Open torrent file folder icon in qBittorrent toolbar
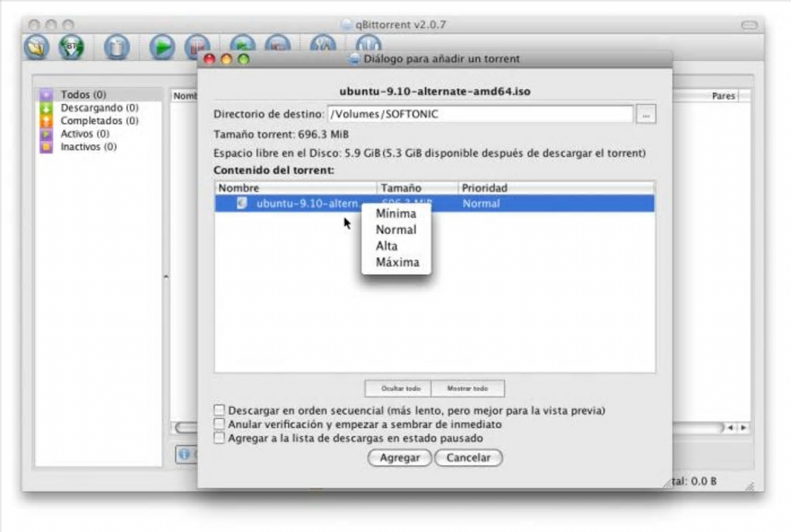Screen dimensions: 791x532 pyautogui.click(x=36, y=47)
